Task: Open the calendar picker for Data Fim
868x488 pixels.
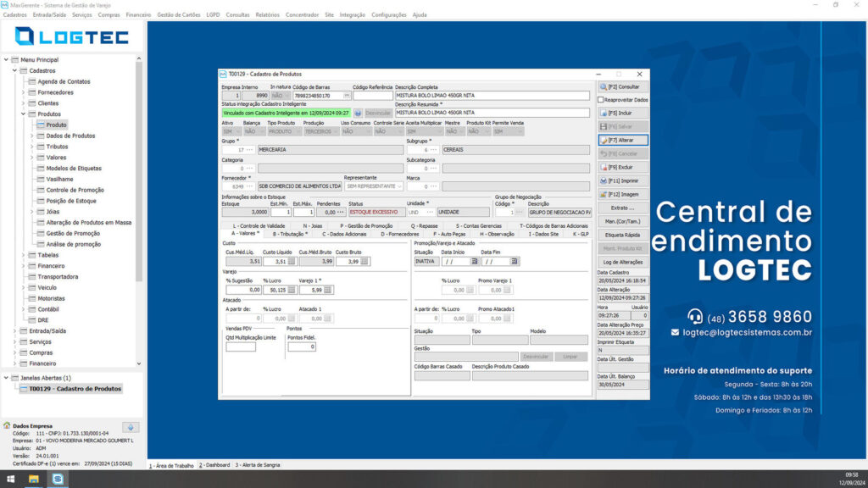Action: 515,261
